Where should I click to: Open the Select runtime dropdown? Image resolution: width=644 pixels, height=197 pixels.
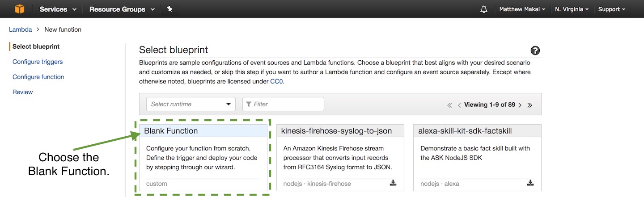(191, 104)
